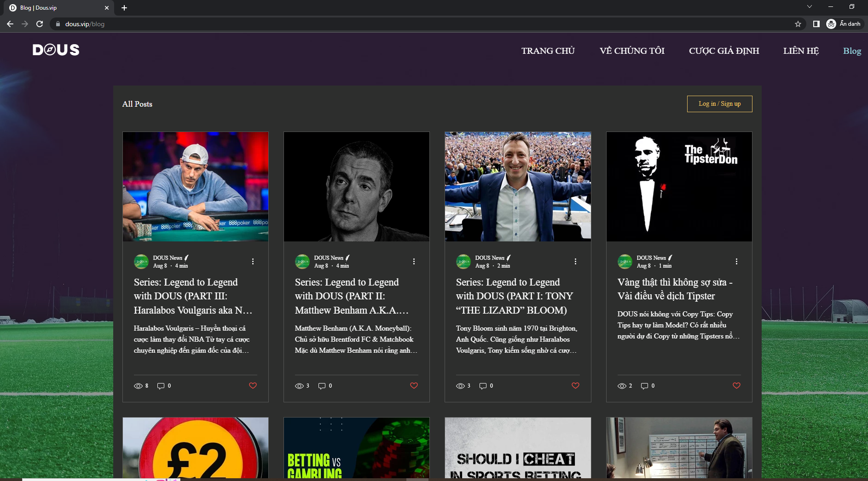Click DOUS News avatar on Tipster post
The width and height of the screenshot is (868, 481).
coord(625,262)
